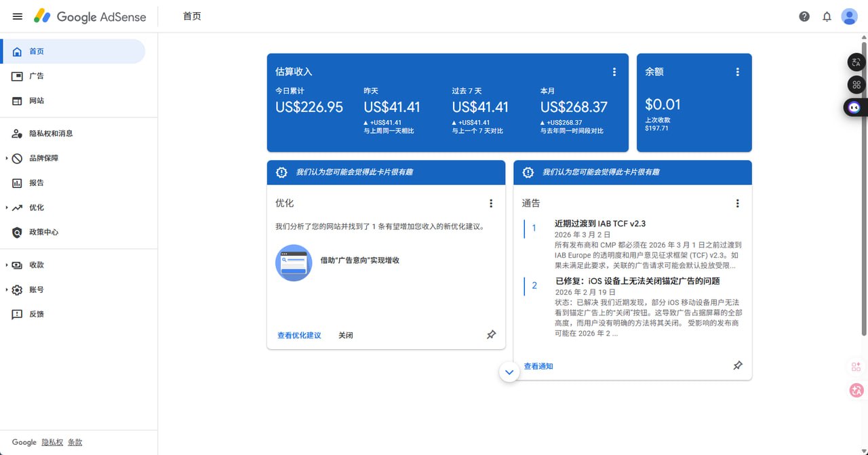Open more options on 余额 card
The width and height of the screenshot is (868, 455).
pyautogui.click(x=738, y=72)
